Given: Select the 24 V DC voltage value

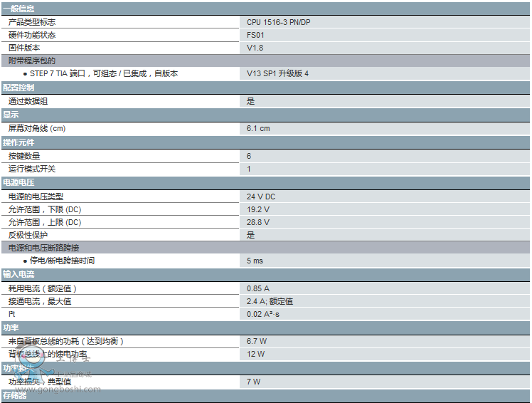Looking at the screenshot, I should pos(261,196).
